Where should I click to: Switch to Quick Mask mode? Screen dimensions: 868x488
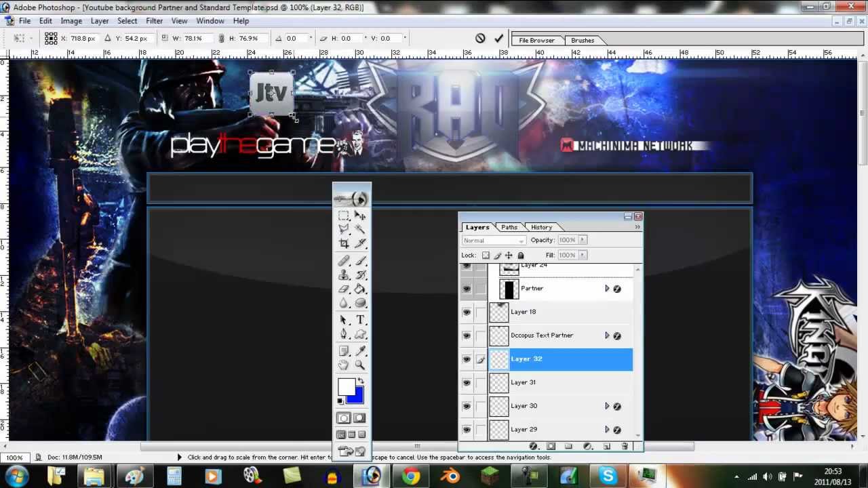359,418
